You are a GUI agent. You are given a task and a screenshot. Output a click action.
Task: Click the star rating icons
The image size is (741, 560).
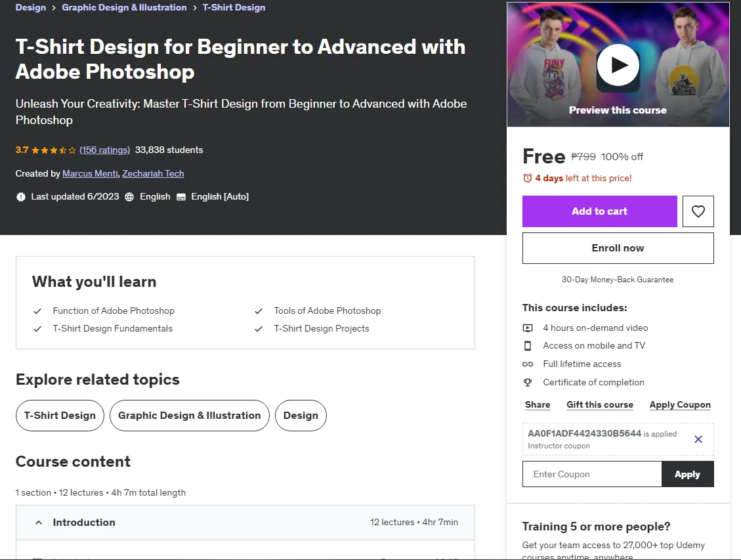53,150
